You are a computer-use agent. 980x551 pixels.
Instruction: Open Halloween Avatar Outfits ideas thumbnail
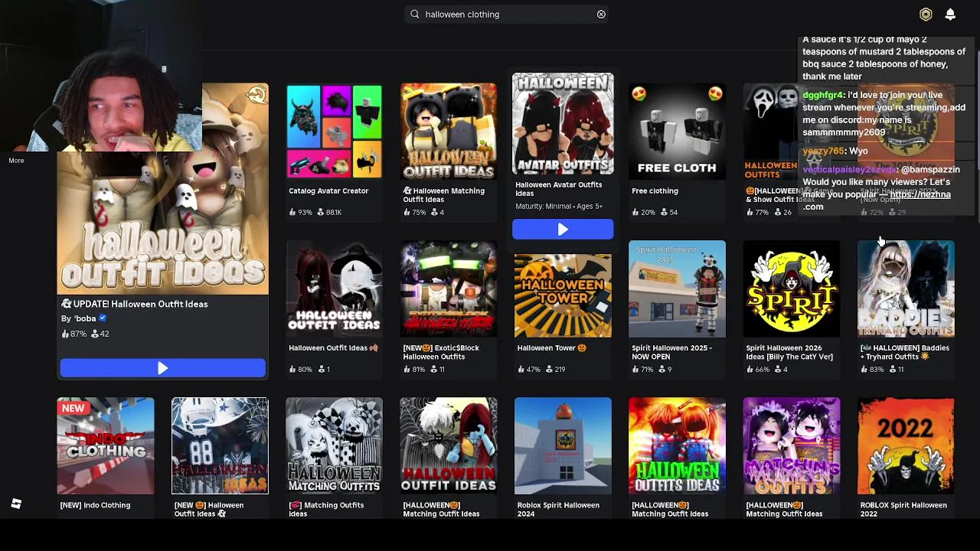563,124
